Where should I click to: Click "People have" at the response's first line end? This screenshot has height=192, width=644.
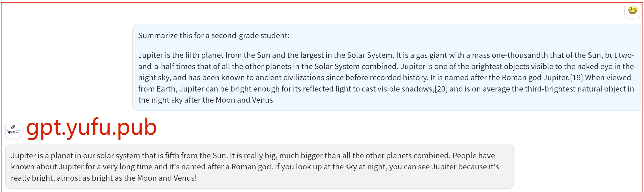click(x=474, y=156)
